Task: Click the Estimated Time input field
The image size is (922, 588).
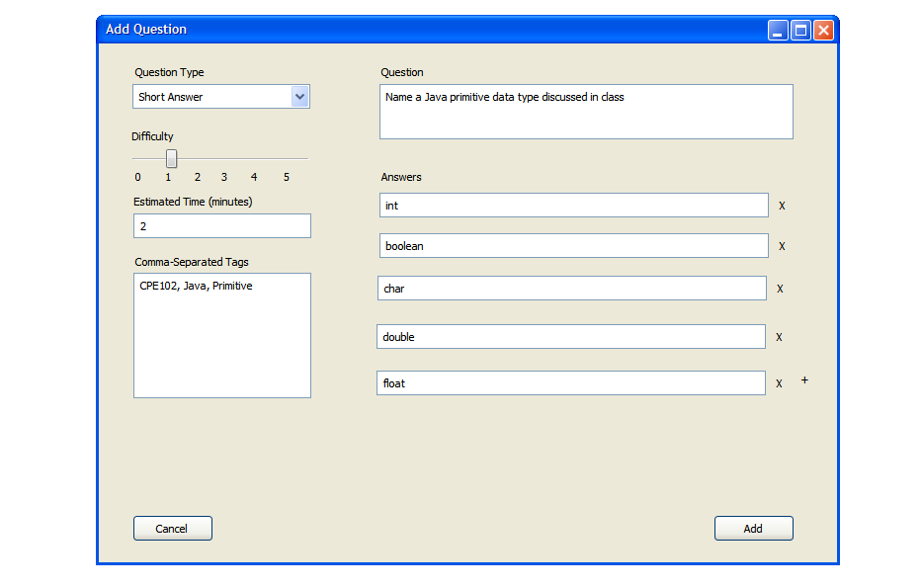Action: (x=222, y=226)
